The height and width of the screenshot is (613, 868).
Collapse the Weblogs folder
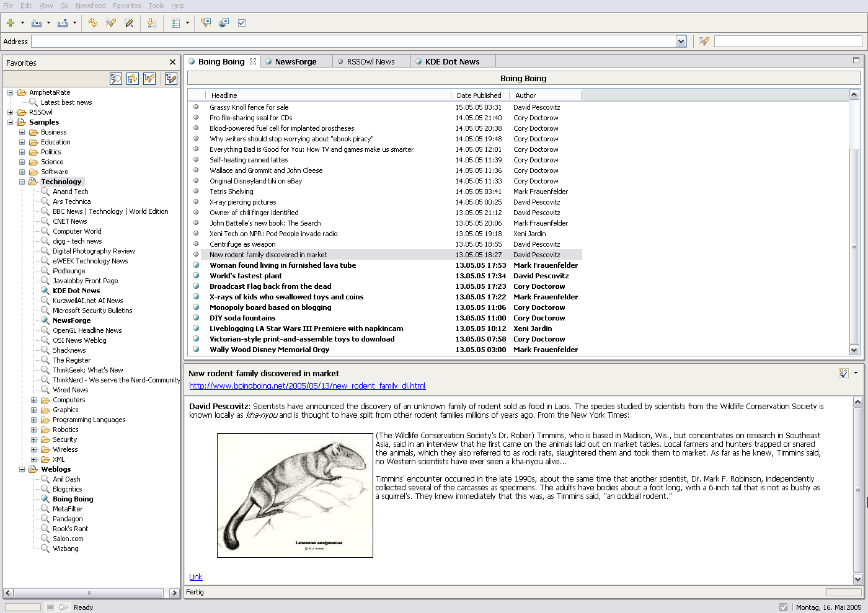pos(22,469)
